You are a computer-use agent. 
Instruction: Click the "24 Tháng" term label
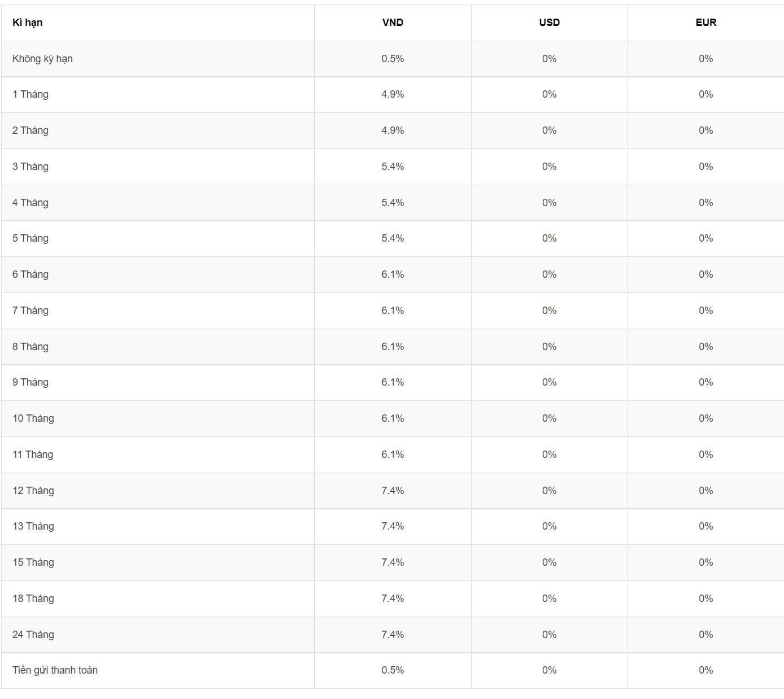[33, 635]
